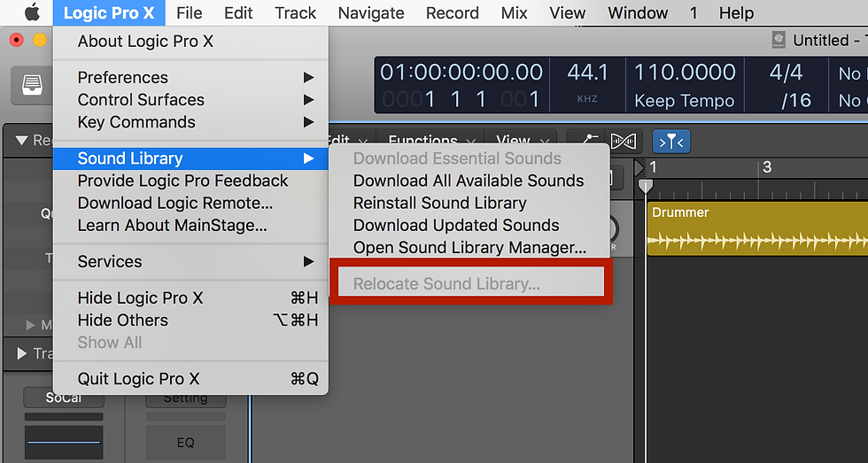Close the Logic Pro X application menu
Screen dimensions: 868x463
(109, 12)
